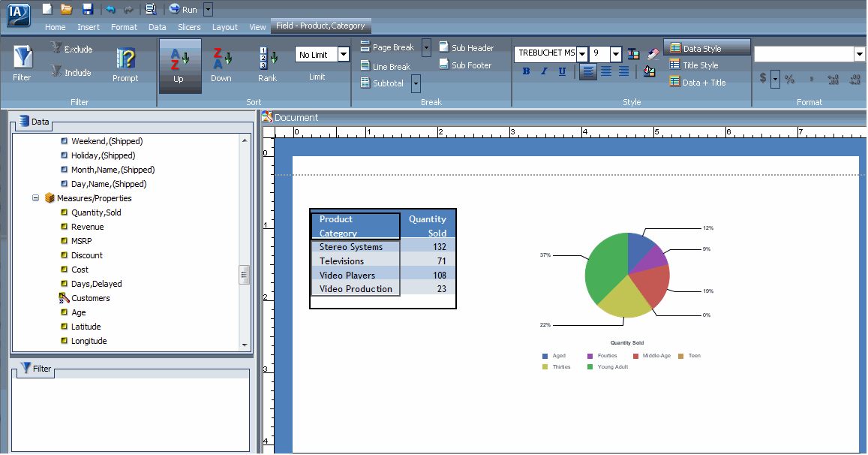Click the Subtotal button

click(x=382, y=83)
